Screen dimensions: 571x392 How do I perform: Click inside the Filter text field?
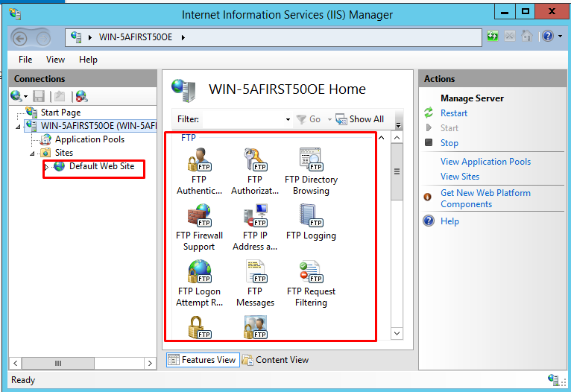[242, 119]
